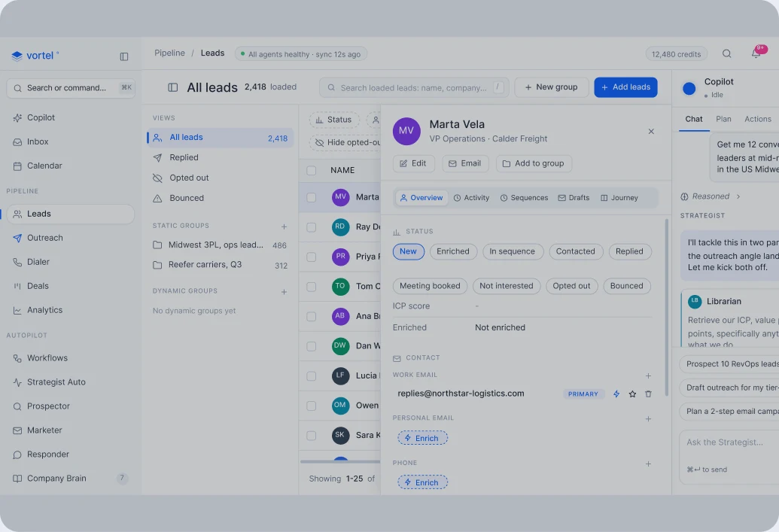Open Marketer agent

tap(71, 430)
